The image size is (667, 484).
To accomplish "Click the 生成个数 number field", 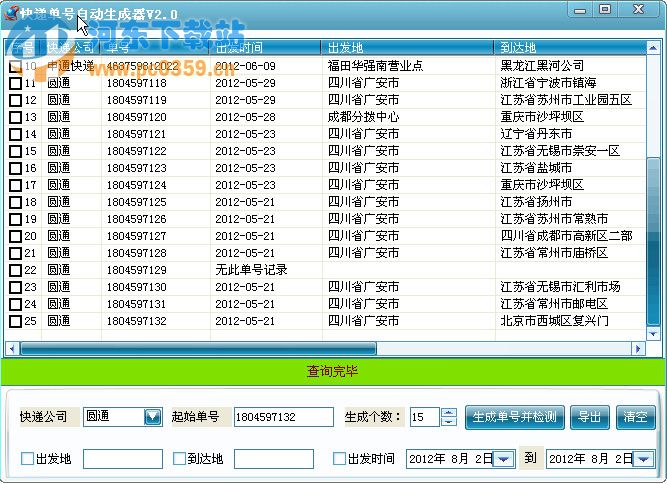I will [x=425, y=417].
